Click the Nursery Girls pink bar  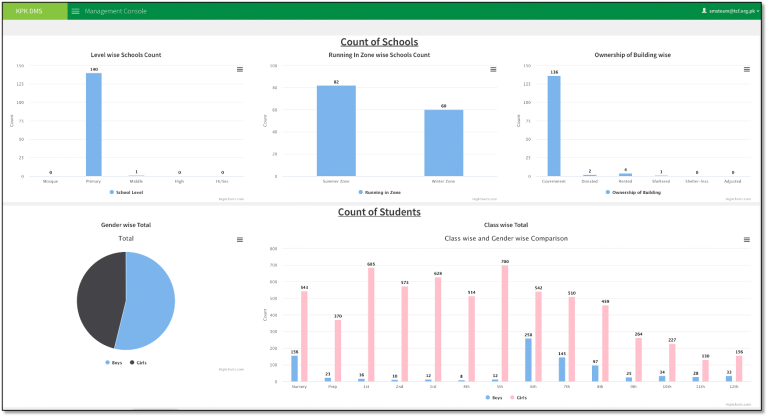pyautogui.click(x=304, y=336)
